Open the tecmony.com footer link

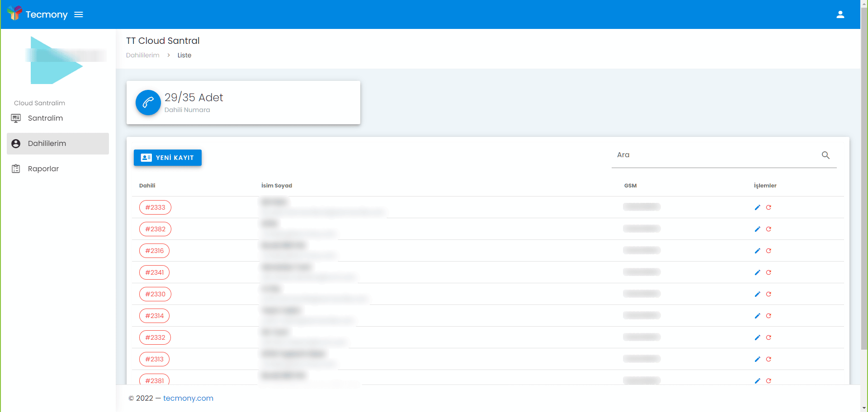(x=188, y=398)
